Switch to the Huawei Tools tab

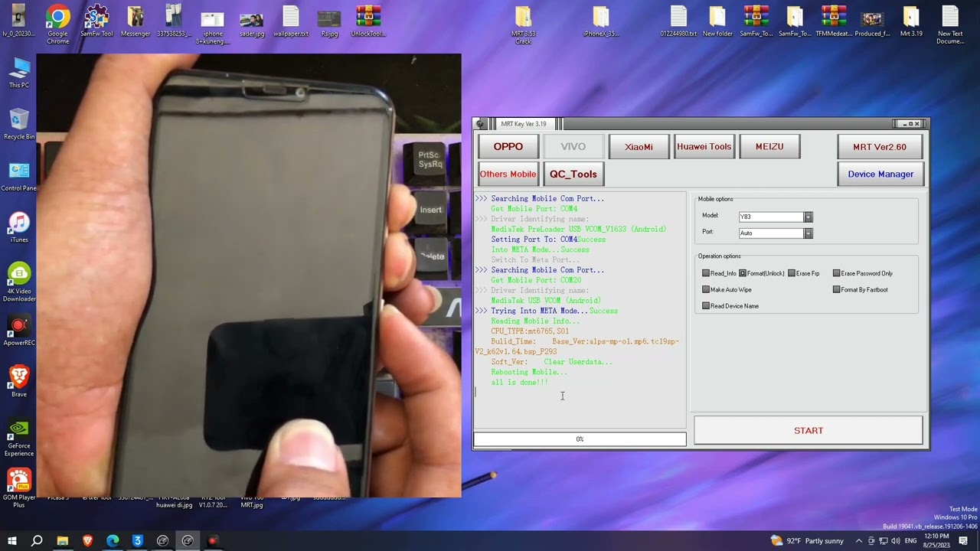click(x=704, y=146)
